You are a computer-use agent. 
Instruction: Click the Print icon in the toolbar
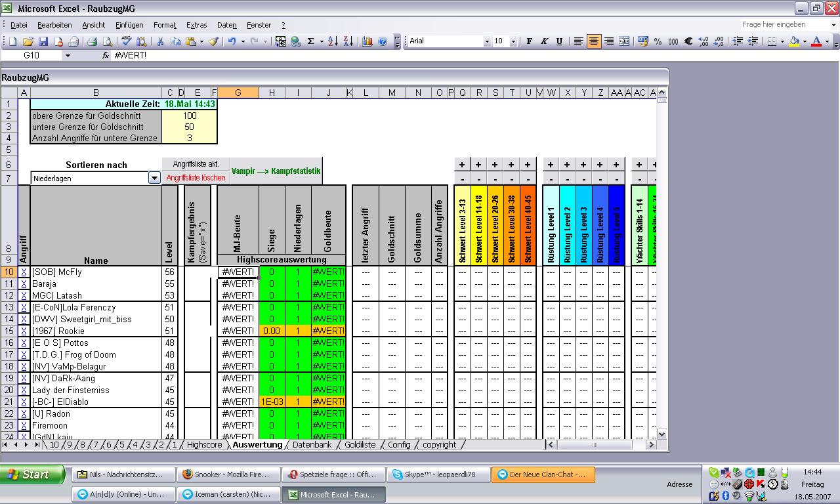point(93,41)
